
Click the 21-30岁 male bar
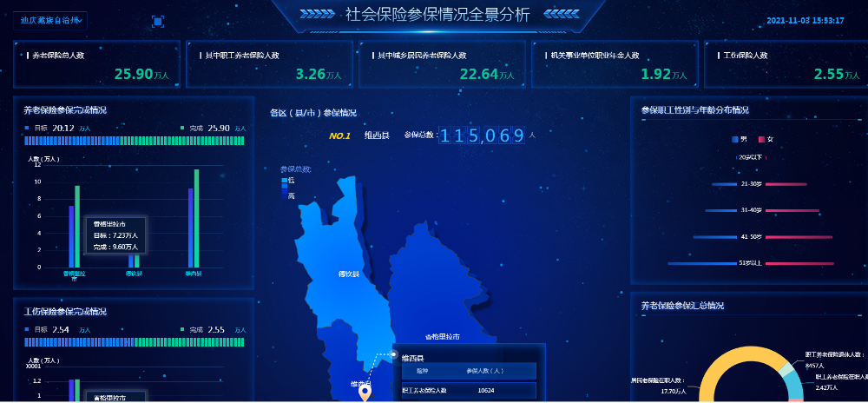point(725,184)
